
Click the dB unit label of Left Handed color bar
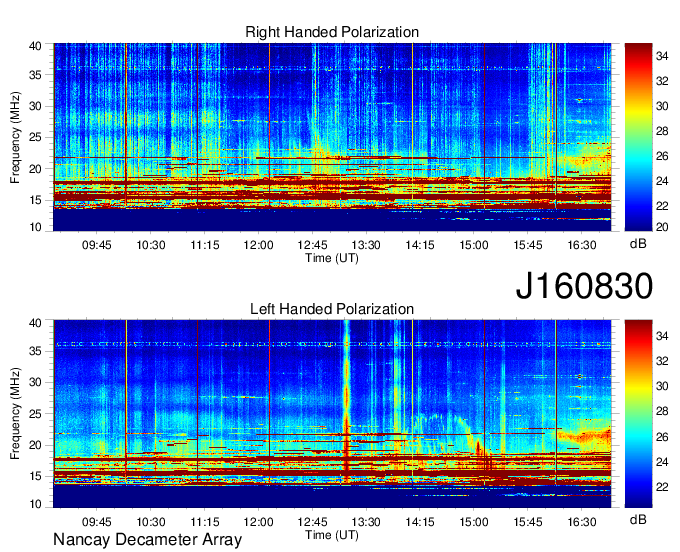pos(638,520)
